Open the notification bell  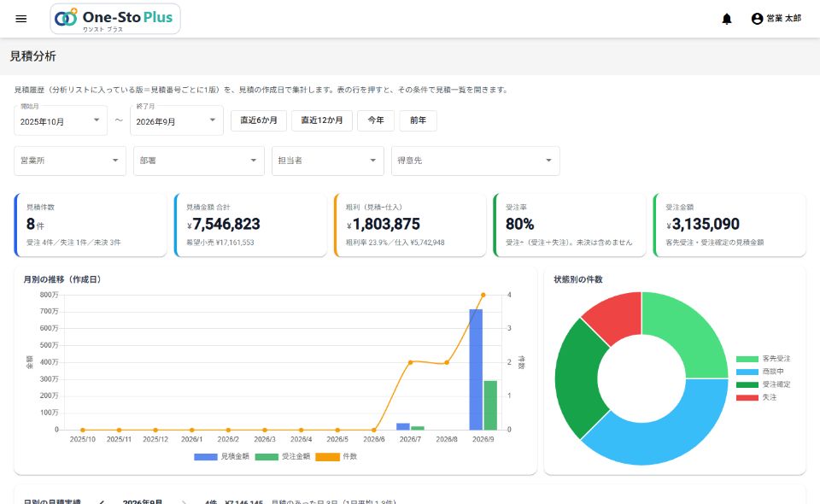tap(727, 19)
